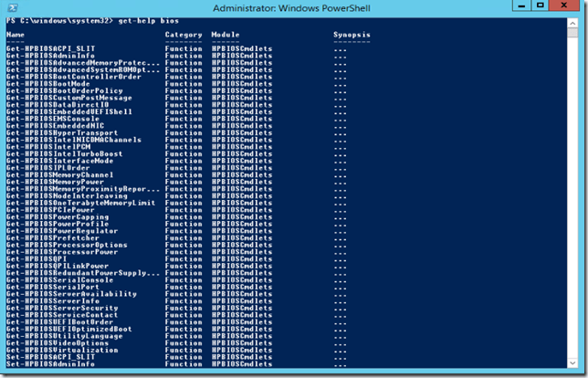Click the scrollbar down arrow

[x=577, y=366]
